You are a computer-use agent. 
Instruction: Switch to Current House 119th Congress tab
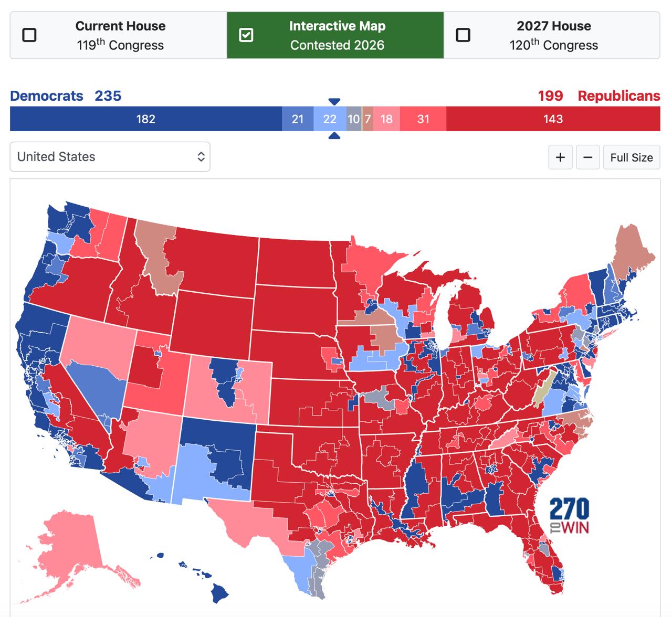coord(120,35)
